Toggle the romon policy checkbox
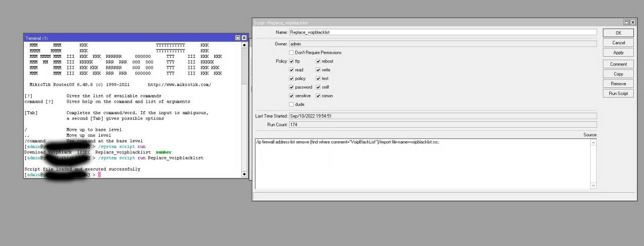This screenshot has width=644, height=246. pos(318,96)
